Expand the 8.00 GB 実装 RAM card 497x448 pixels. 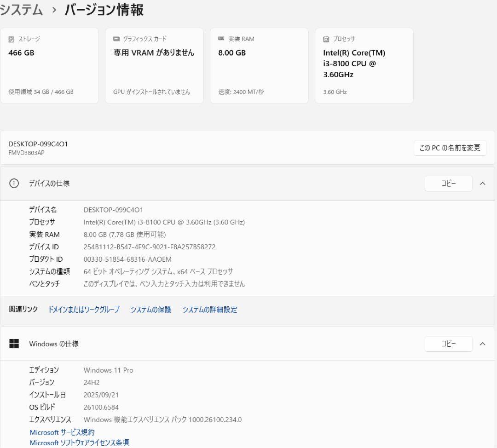[x=259, y=65]
